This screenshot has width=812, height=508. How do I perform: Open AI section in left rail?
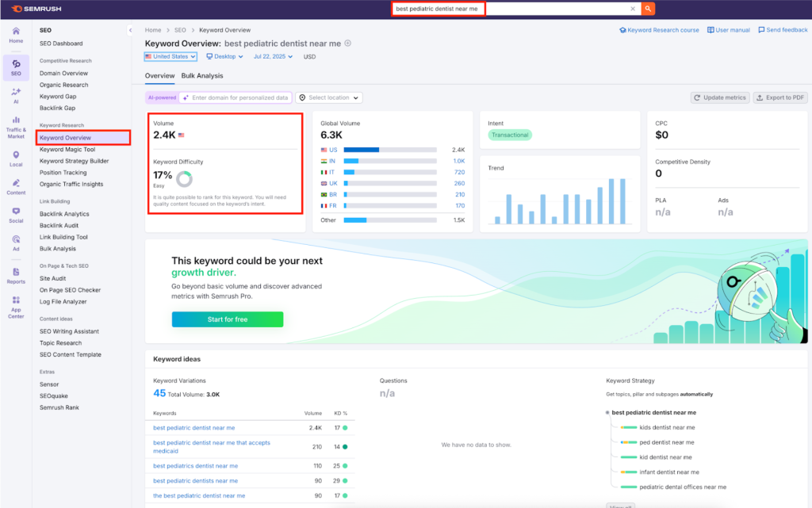pos(16,96)
